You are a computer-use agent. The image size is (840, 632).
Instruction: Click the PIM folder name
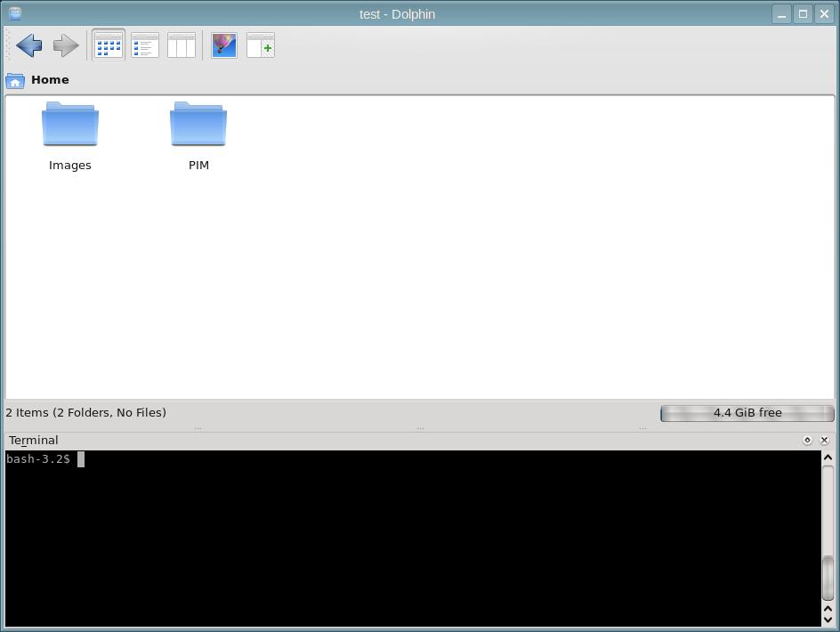(198, 165)
